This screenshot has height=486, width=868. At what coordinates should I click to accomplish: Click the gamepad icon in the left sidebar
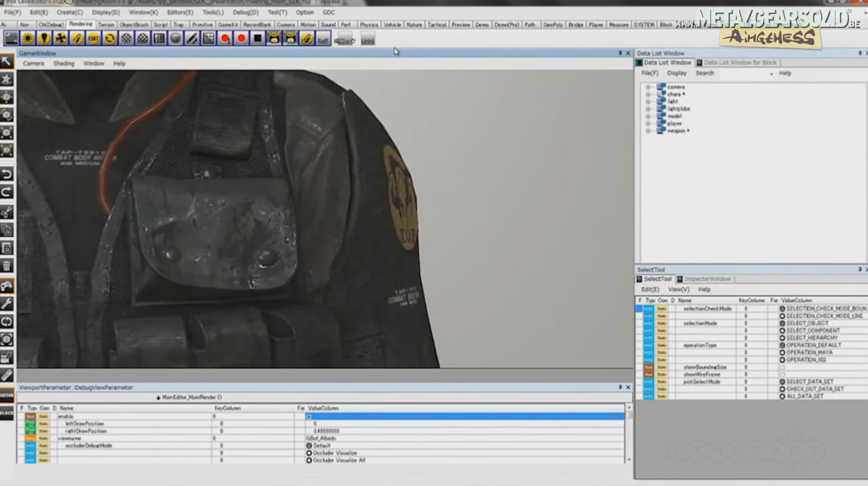[x=7, y=285]
